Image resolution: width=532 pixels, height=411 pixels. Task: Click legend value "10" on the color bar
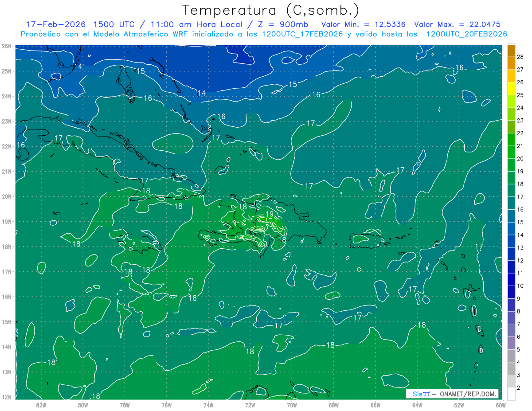pyautogui.click(x=520, y=286)
